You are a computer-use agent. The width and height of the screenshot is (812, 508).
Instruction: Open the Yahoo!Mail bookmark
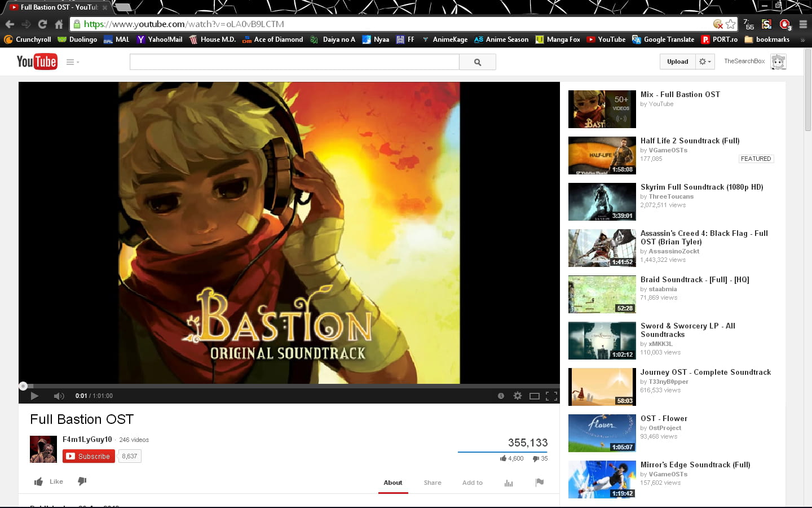click(x=160, y=40)
